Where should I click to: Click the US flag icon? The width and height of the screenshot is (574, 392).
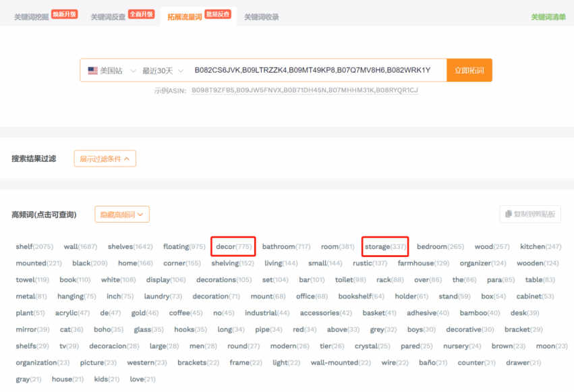click(92, 70)
